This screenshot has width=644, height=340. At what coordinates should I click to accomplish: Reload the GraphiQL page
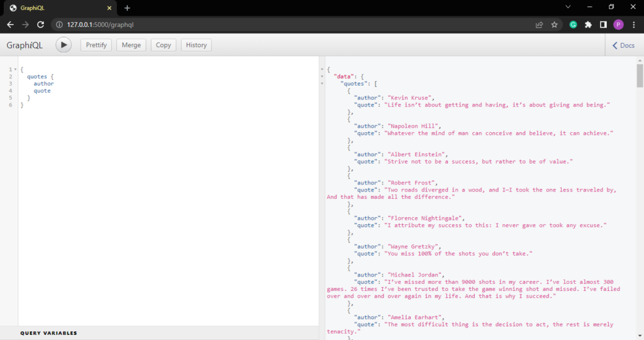[x=40, y=25]
